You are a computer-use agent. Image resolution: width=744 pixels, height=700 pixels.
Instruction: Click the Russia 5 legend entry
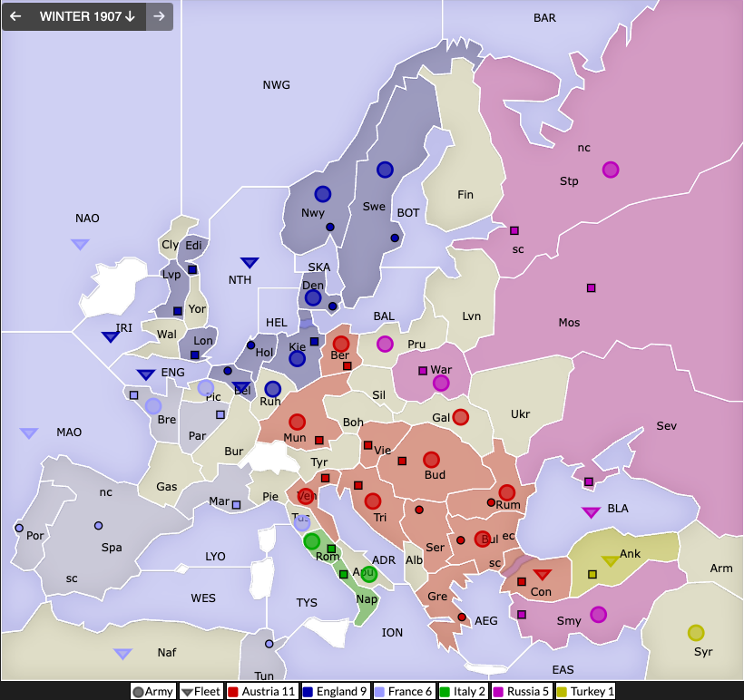tap(522, 692)
